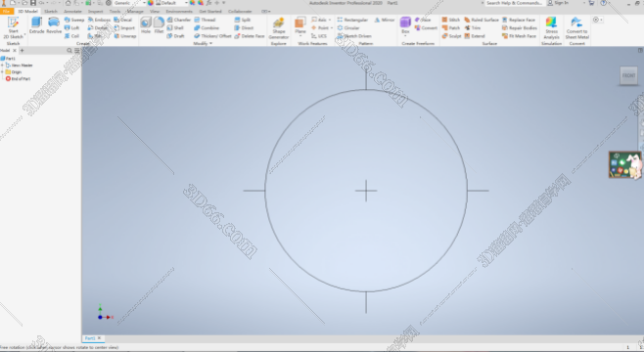Select the Hole tool
Image resolution: width=644 pixels, height=352 pixels.
click(146, 25)
